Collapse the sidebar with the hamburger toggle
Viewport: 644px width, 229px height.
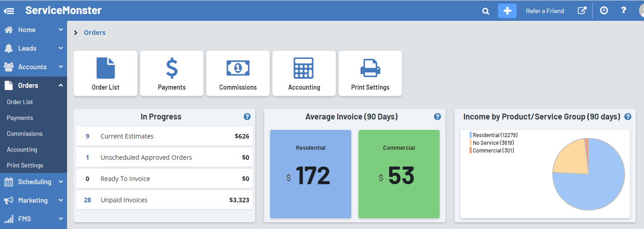point(9,11)
